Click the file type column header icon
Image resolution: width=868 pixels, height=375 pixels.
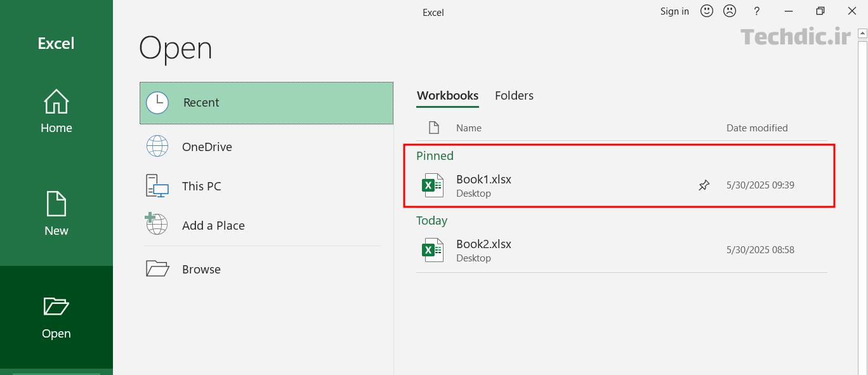434,128
